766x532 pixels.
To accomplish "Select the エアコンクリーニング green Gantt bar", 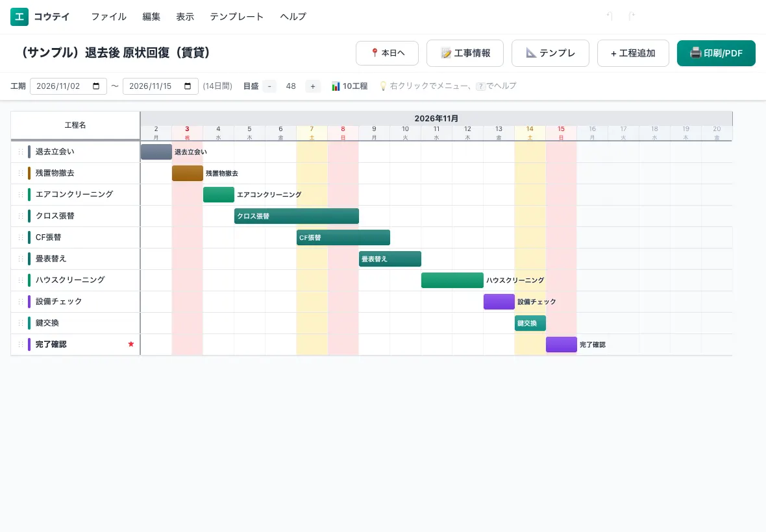I will point(218,195).
